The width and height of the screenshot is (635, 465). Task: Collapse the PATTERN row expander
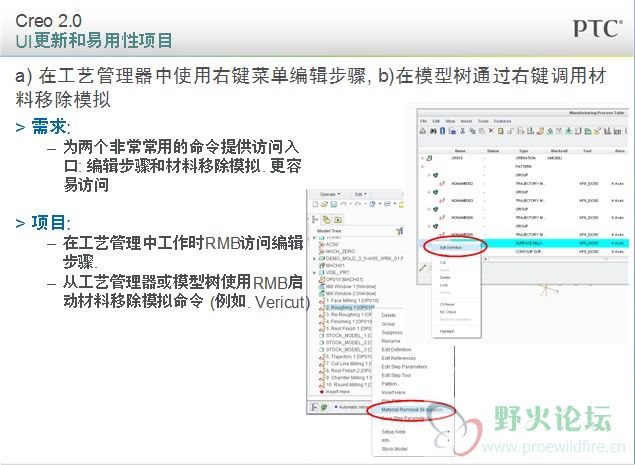pos(422,166)
